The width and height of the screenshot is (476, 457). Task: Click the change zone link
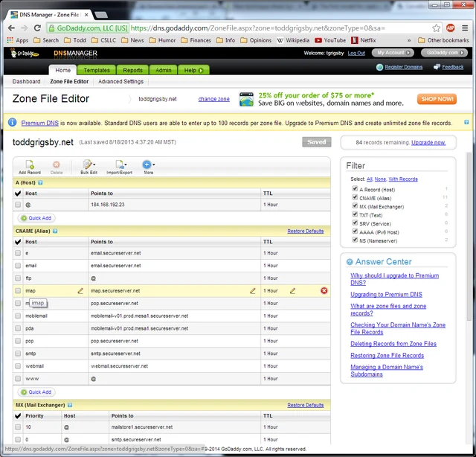tap(213, 99)
